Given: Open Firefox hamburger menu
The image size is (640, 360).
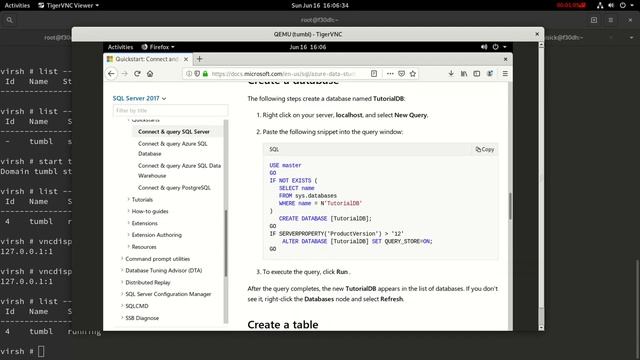Looking at the screenshot, I should click(505, 74).
